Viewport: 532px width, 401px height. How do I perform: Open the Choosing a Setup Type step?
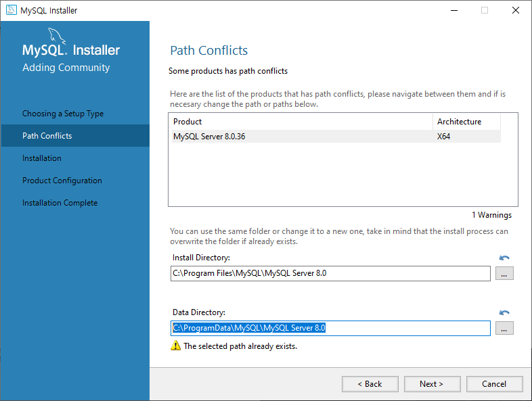(x=63, y=114)
